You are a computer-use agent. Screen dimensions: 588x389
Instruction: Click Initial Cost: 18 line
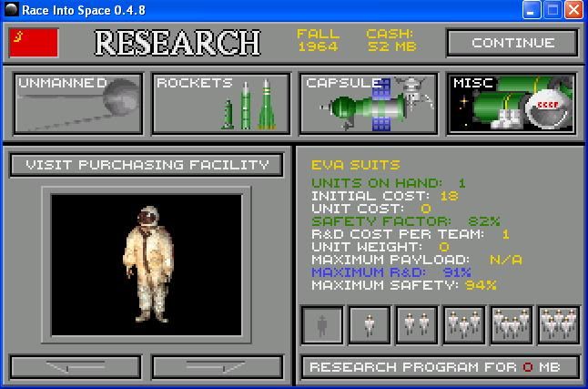point(385,196)
